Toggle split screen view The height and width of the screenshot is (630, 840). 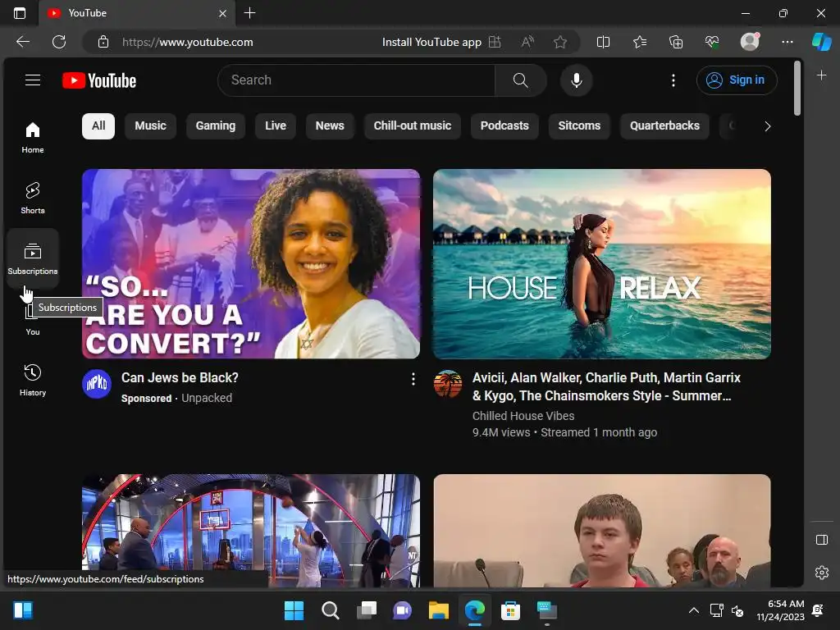pyautogui.click(x=603, y=42)
